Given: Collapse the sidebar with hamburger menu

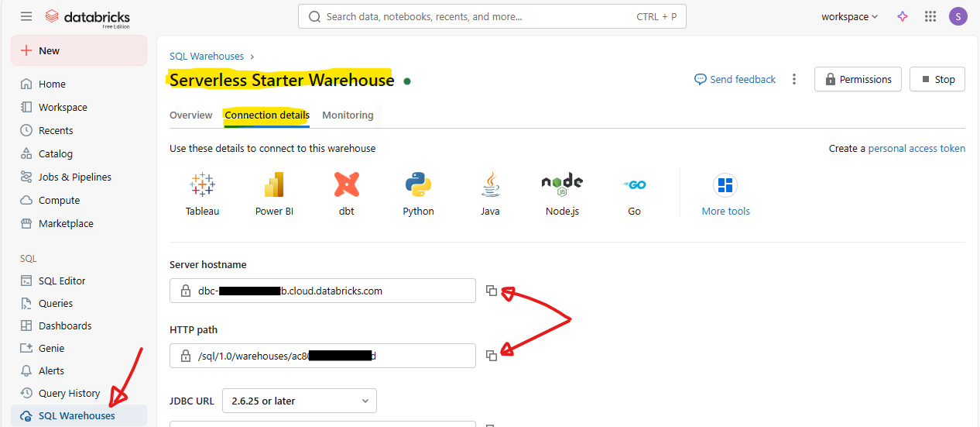Looking at the screenshot, I should point(26,16).
